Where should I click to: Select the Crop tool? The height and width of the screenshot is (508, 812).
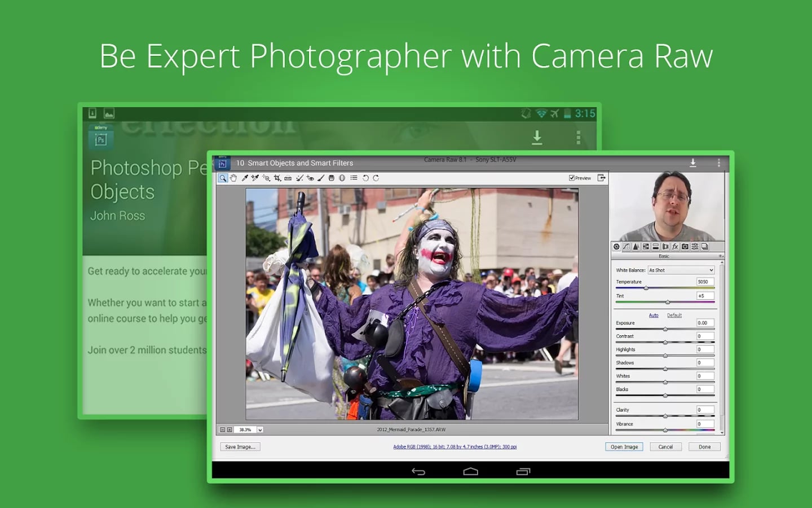pyautogui.click(x=277, y=178)
